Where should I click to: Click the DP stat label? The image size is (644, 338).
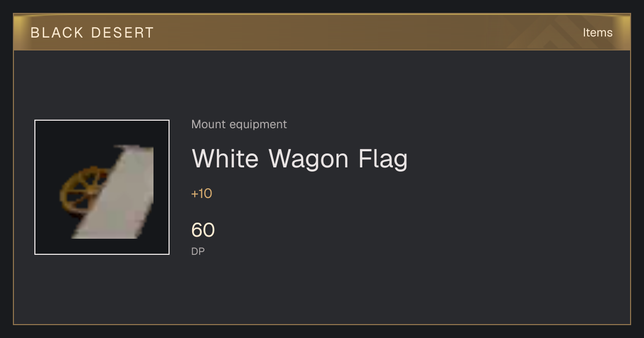pos(198,251)
